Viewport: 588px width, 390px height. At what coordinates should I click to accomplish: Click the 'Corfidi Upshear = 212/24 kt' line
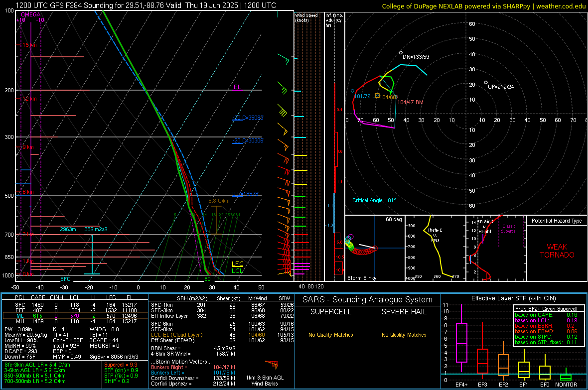[x=193, y=384]
